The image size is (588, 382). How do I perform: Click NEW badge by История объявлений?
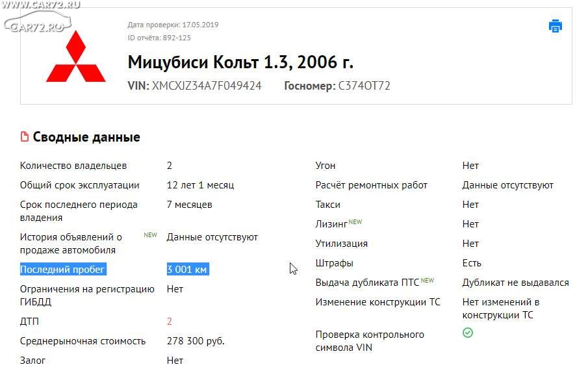150,235
